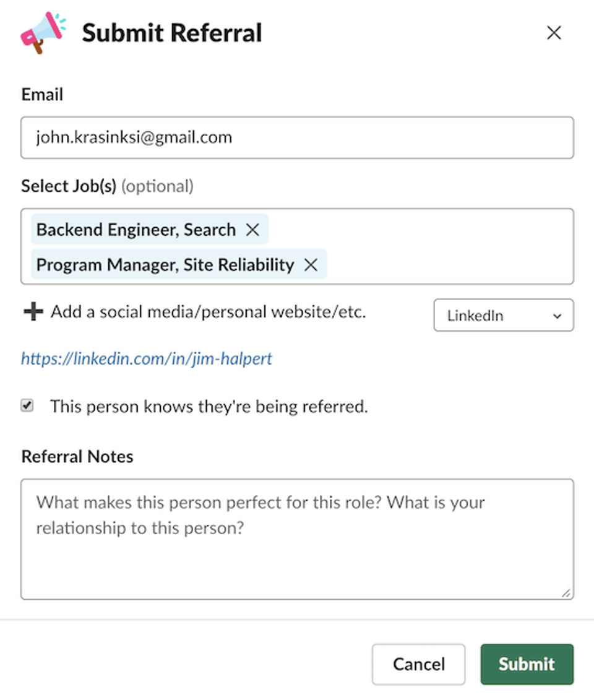Click 'Add a social media/personal website/etc.' text
594x700 pixels.
pos(208,311)
